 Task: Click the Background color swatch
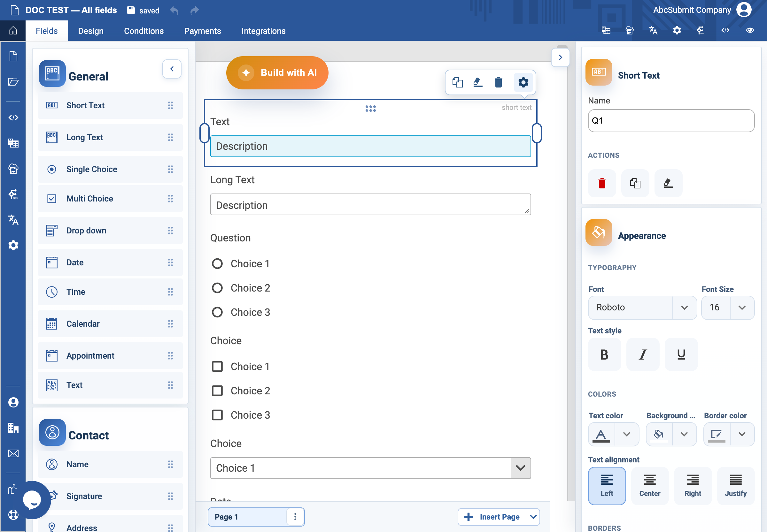659,434
